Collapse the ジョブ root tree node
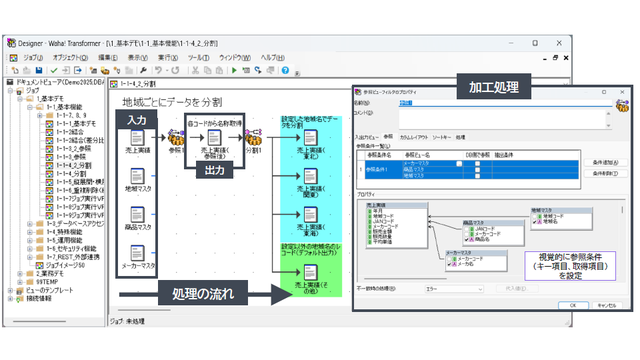Image resolution: width=640 pixels, height=360 pixels. tap(11, 91)
